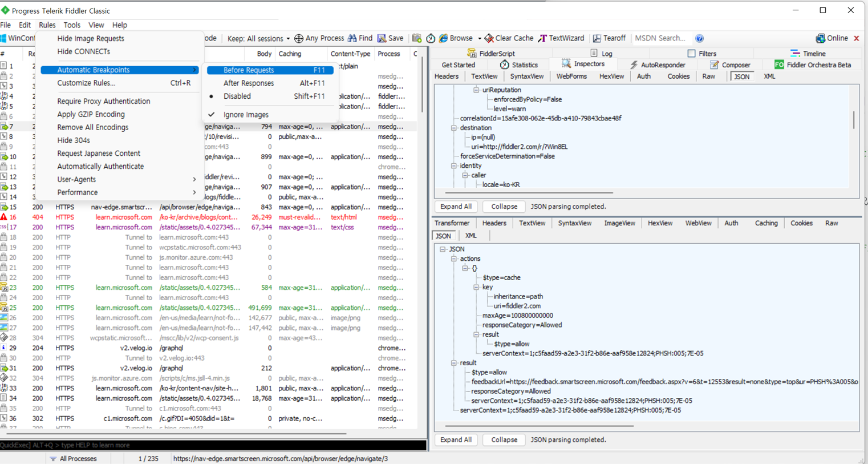The width and height of the screenshot is (868, 464).
Task: Click the blue help question mark icon
Action: coord(699,38)
